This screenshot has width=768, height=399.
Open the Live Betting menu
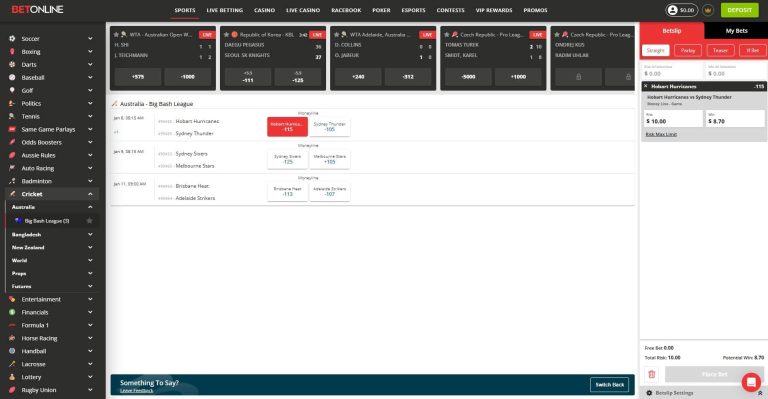tap(224, 10)
